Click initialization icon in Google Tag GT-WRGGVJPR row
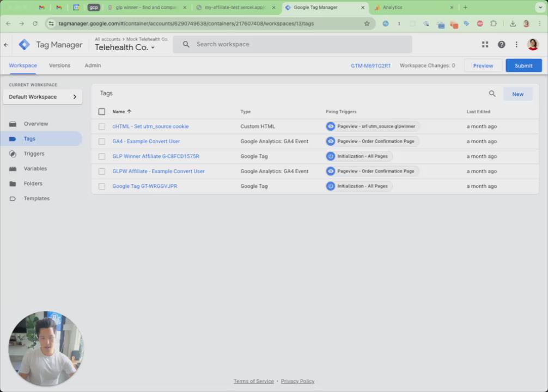The height and width of the screenshot is (392, 548). tap(330, 186)
